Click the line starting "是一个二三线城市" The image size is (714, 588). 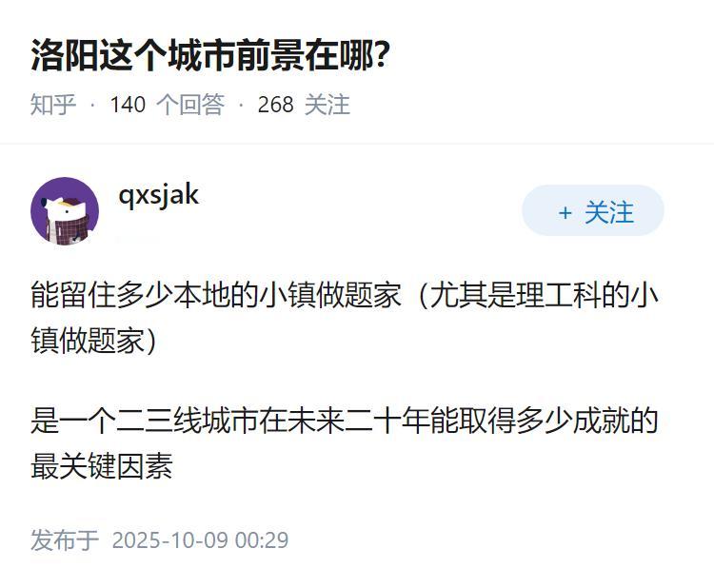[x=343, y=421]
